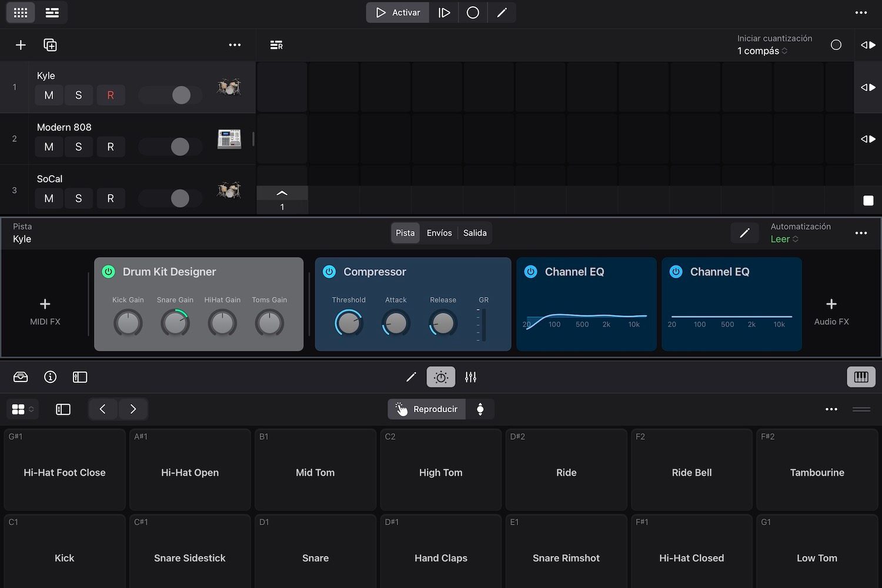
Task: Show the playing surface keyboard icon
Action: [x=861, y=377]
